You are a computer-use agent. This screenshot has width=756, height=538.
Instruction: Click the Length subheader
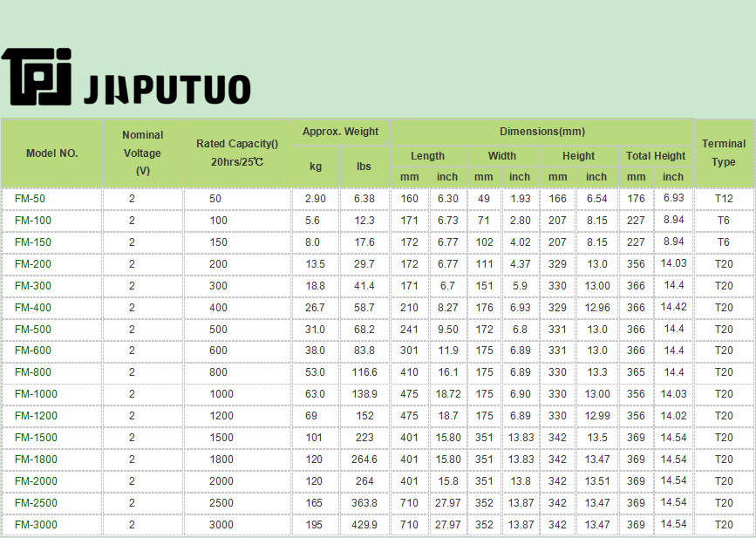pos(427,156)
